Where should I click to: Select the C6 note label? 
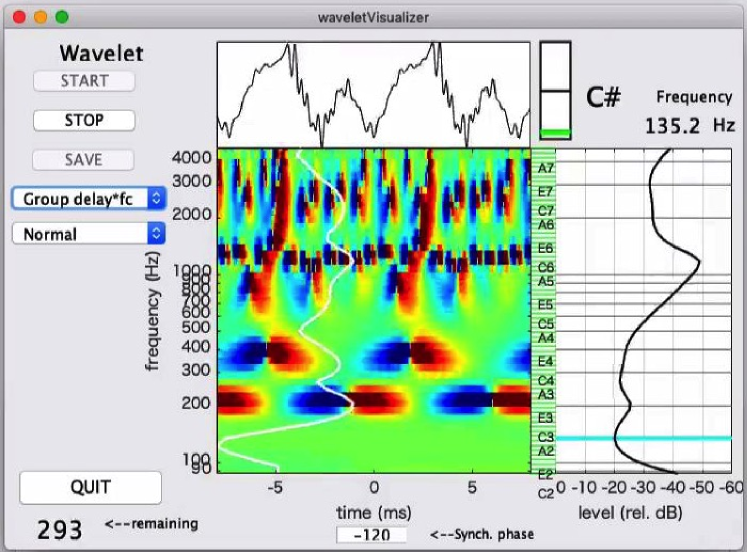click(545, 268)
